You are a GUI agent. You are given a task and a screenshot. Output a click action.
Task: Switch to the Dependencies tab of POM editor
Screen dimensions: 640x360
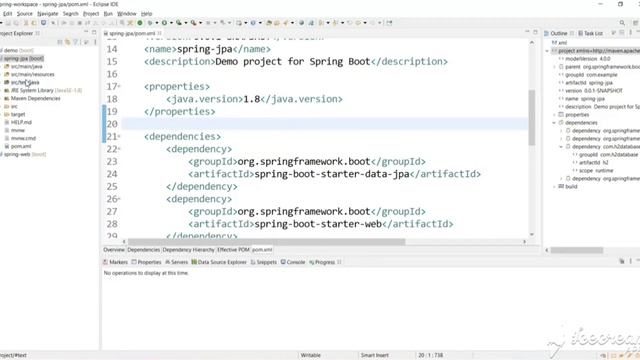(x=144, y=249)
